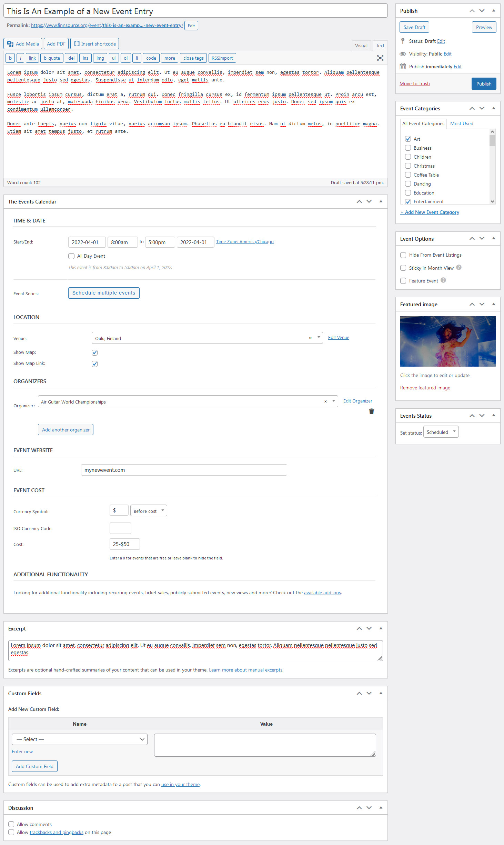504x845 pixels.
Task: Click help icon next to Sticky in Month View
Action: tap(458, 268)
